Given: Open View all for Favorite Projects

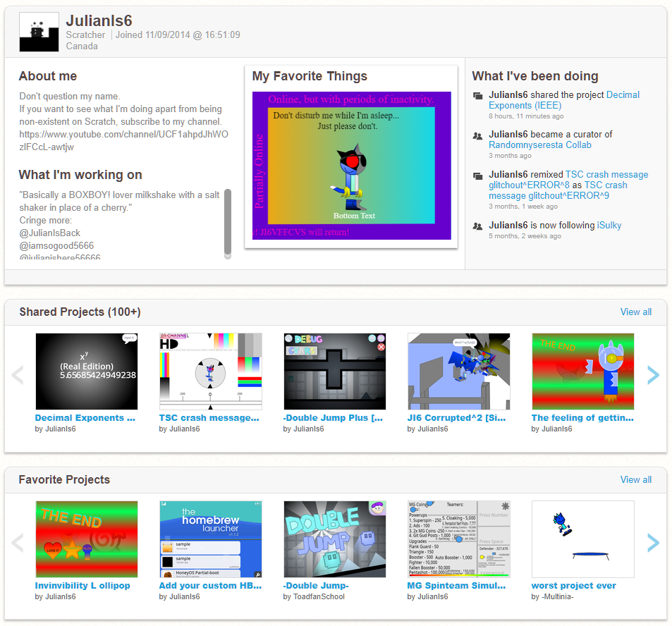Looking at the screenshot, I should (x=635, y=479).
